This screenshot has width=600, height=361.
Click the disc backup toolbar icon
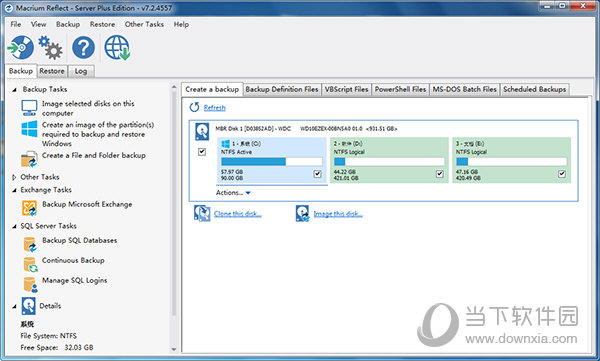click(x=21, y=48)
